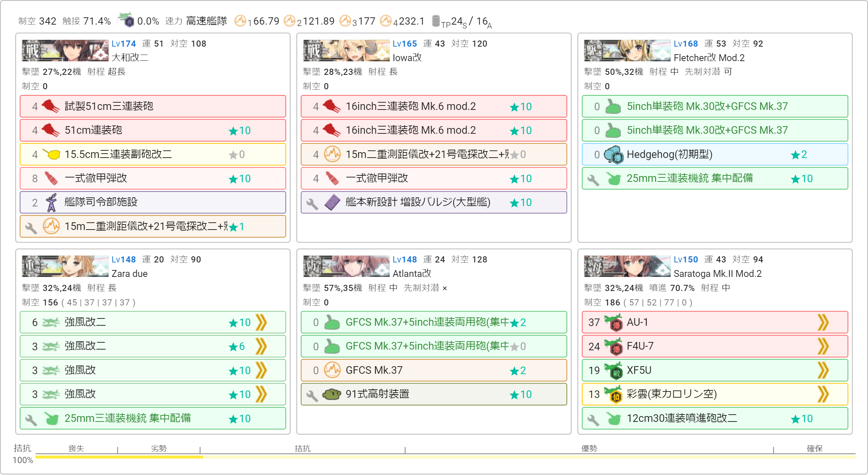
Task: Click the proficiency chevron on 強風改二 ★6 row
Action: click(261, 346)
